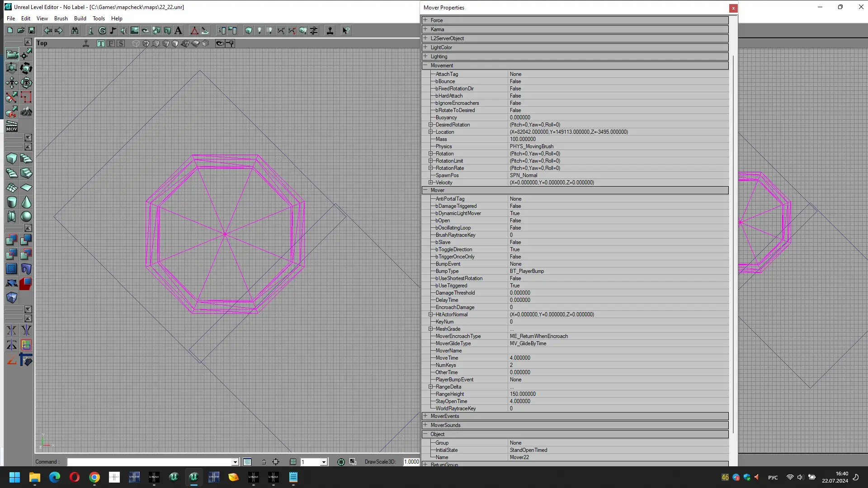Open the Texture browser picture icon
Viewport: 868px width, 488px height.
tap(135, 30)
